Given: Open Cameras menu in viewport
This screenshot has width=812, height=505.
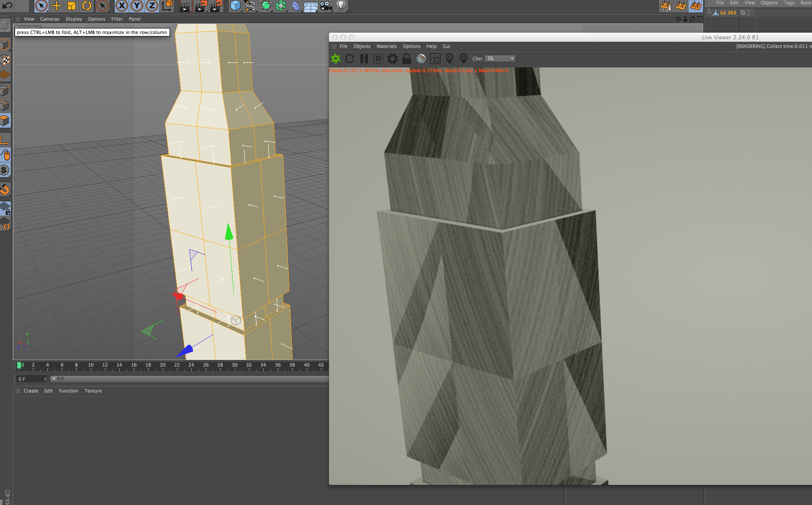Looking at the screenshot, I should click(x=49, y=19).
